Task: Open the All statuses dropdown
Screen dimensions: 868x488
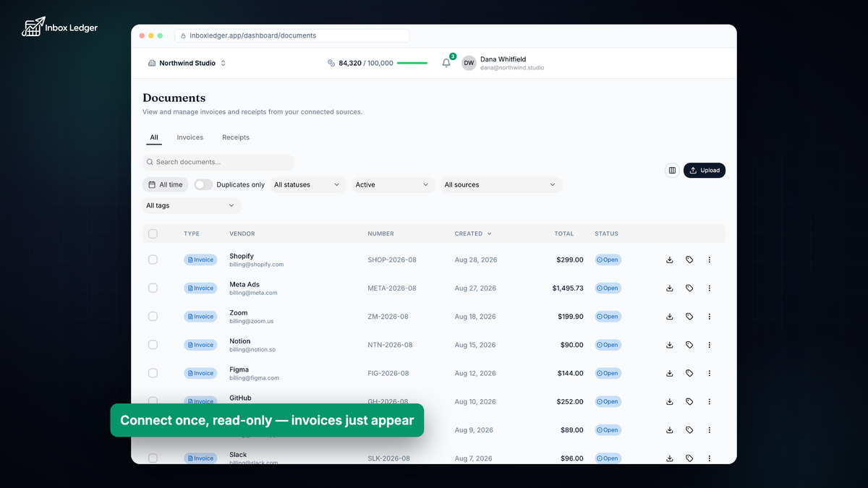Action: pyautogui.click(x=307, y=184)
